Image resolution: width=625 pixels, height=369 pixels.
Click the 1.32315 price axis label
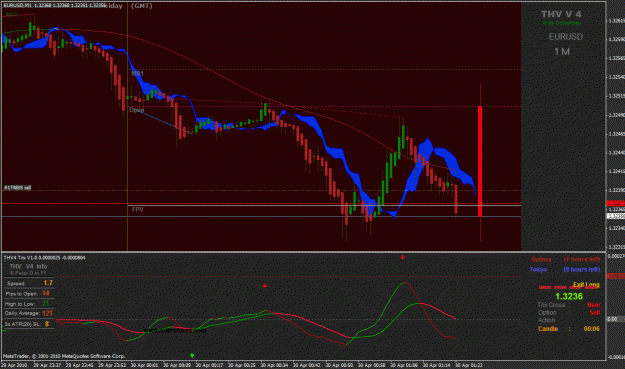(x=617, y=247)
